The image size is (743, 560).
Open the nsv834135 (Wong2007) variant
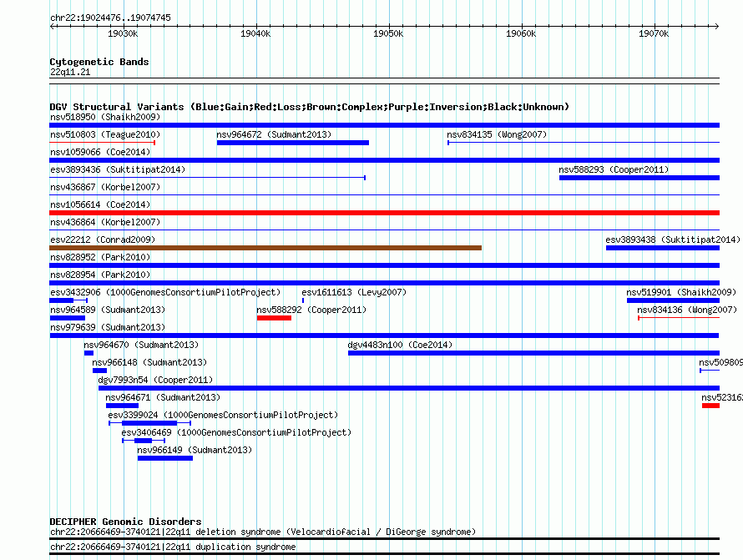pos(497,134)
